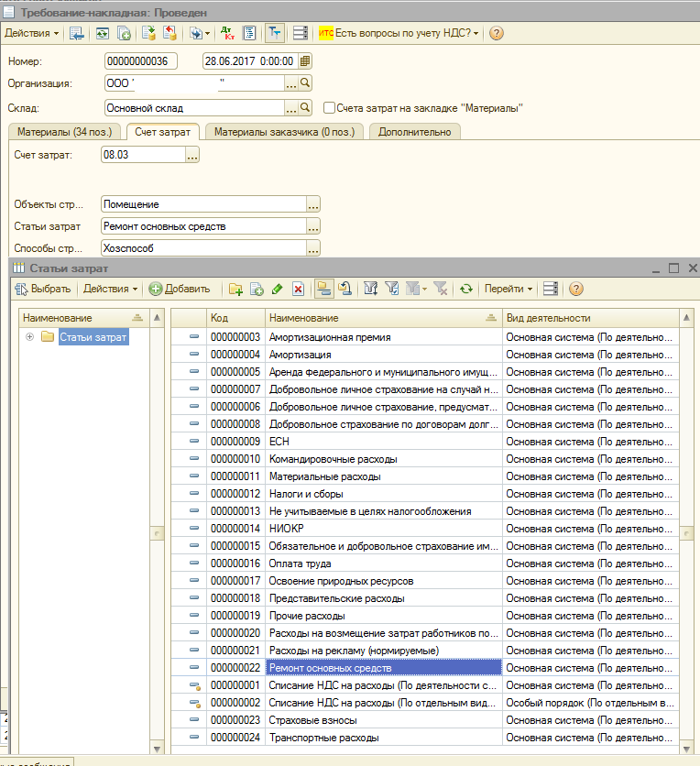Toggle hierarchical view icon in list toolbar

pos(323,289)
